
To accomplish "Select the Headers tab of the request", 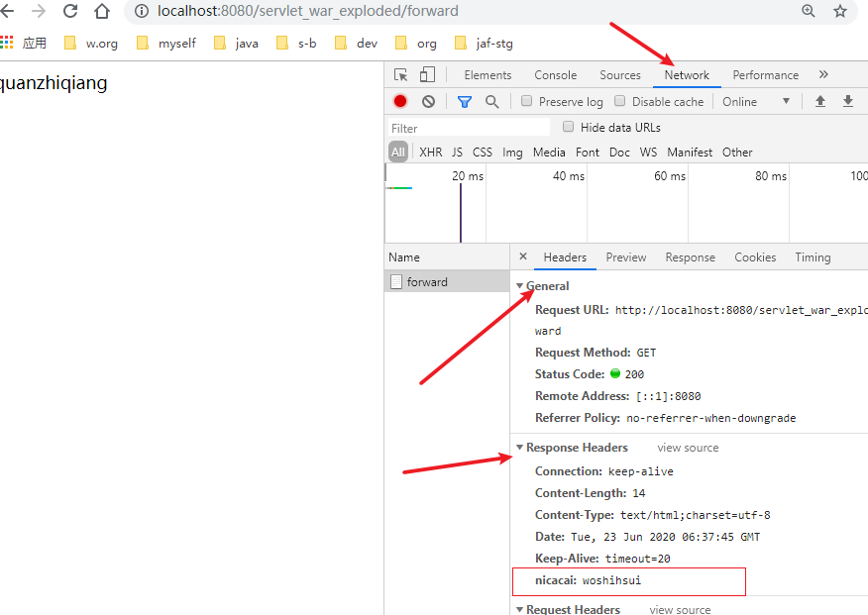I will click(565, 257).
